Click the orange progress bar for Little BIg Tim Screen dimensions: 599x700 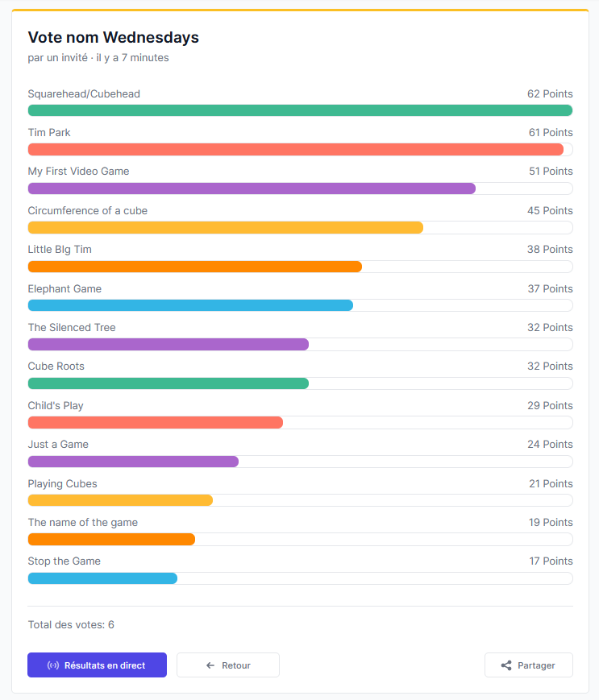point(193,266)
